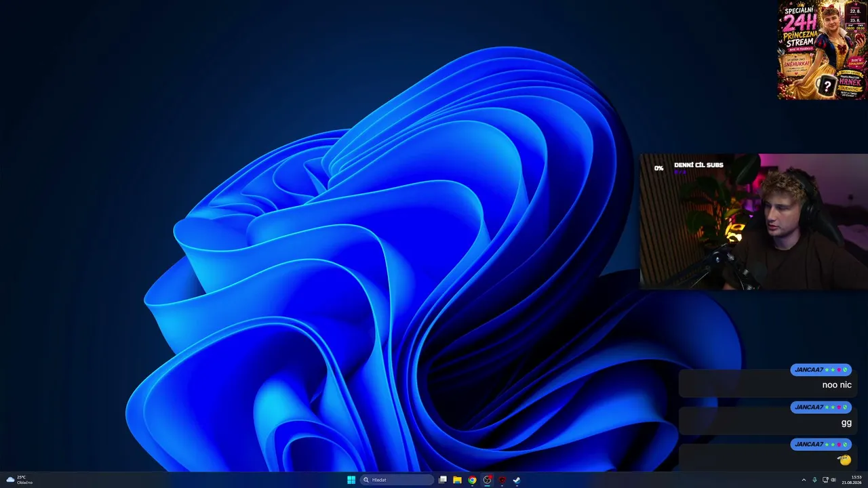Click the JANCAA7 badge above 'noo nic'
Image resolution: width=868 pixels, height=488 pixels.
click(x=821, y=369)
